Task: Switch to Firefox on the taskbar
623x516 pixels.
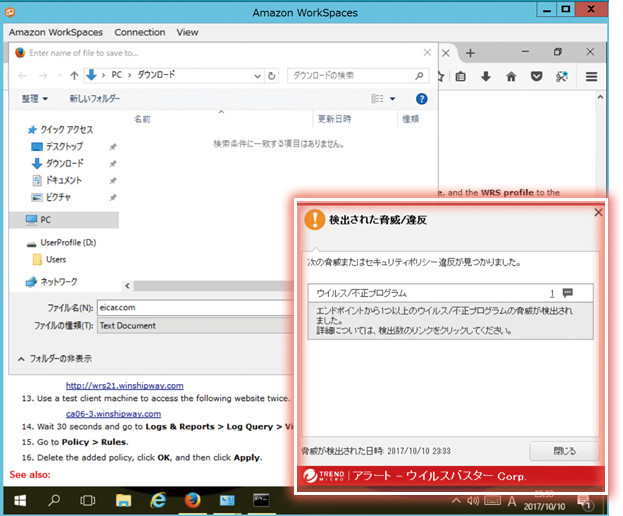Action: [193, 501]
